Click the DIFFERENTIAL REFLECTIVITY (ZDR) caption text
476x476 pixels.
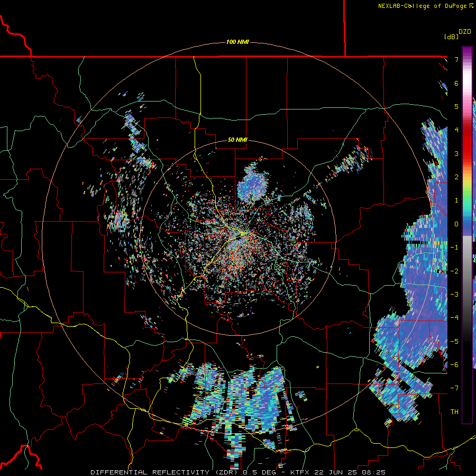165,472
